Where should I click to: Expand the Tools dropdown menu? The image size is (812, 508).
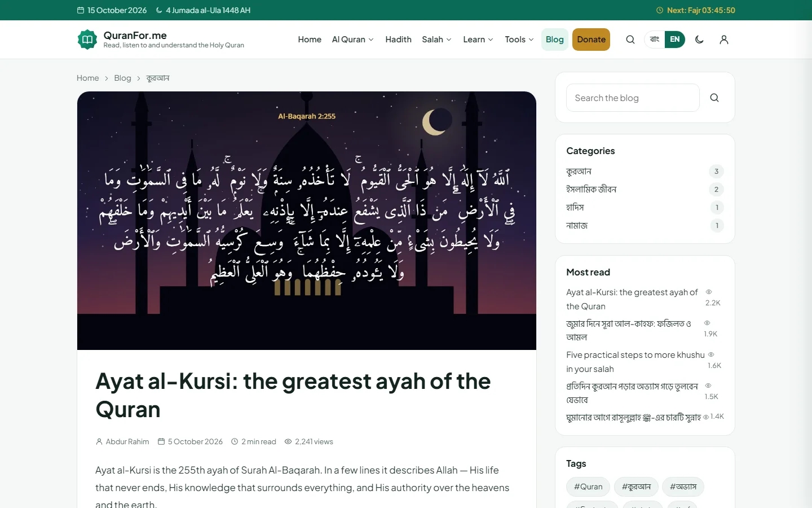[x=519, y=40]
